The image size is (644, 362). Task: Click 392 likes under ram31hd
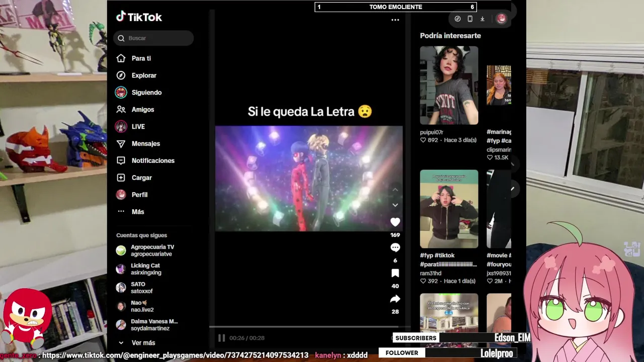click(x=429, y=281)
